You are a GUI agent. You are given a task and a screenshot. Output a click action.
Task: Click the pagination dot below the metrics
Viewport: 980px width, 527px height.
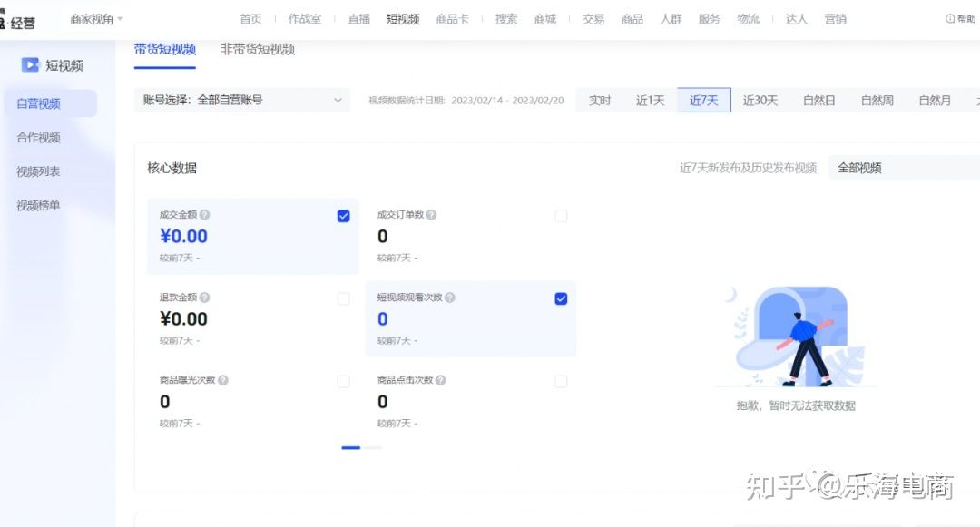pyautogui.click(x=351, y=447)
